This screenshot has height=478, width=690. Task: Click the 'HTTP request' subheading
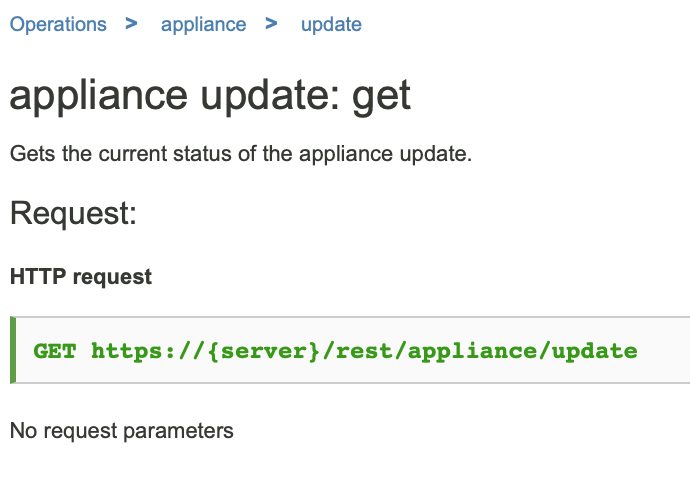tap(81, 277)
